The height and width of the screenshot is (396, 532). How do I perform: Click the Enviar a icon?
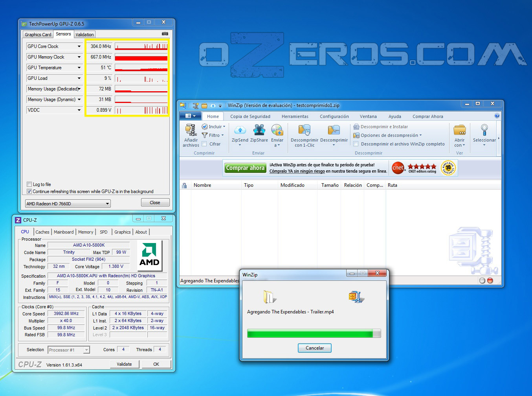[277, 130]
